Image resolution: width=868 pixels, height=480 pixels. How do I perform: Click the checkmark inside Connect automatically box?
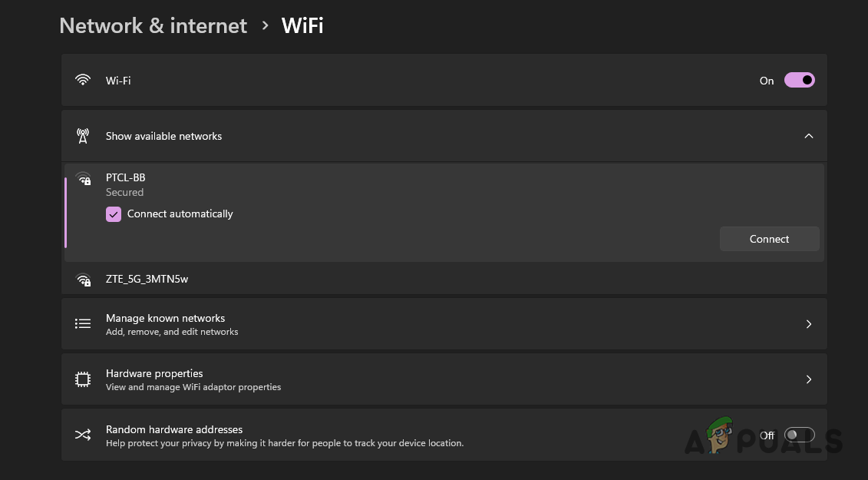[x=114, y=214]
